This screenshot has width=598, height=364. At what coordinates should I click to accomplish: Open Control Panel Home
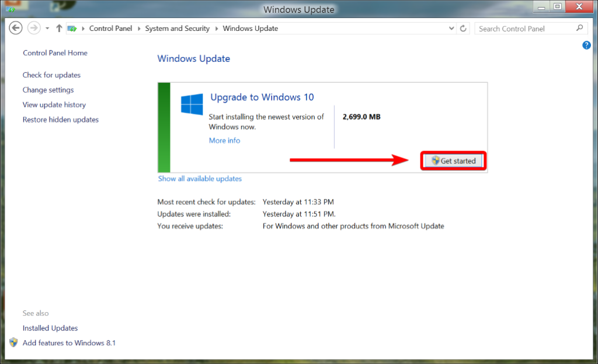55,53
